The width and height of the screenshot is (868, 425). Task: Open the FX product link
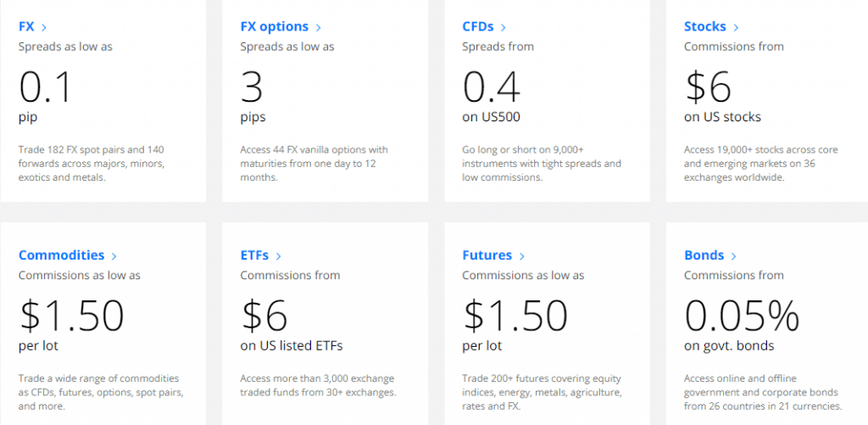[26, 26]
